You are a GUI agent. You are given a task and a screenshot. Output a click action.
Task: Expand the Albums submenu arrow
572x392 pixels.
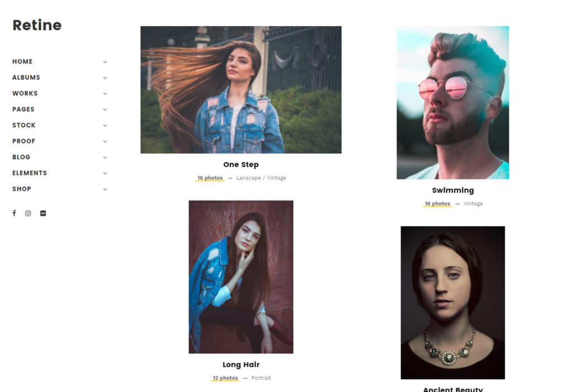click(x=105, y=78)
